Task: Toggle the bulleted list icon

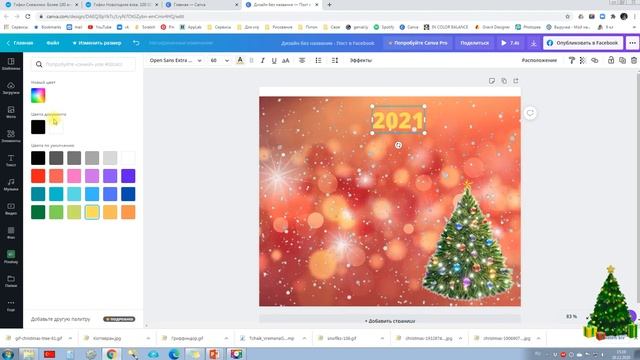Action: tap(318, 60)
